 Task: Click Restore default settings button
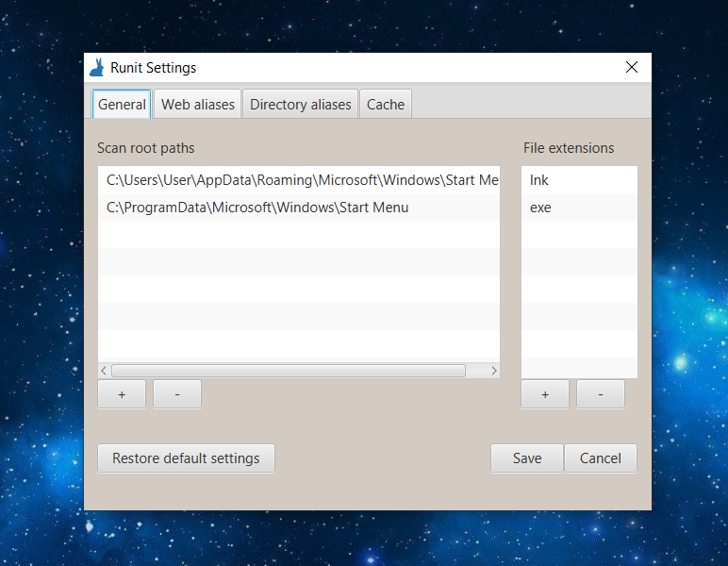186,458
